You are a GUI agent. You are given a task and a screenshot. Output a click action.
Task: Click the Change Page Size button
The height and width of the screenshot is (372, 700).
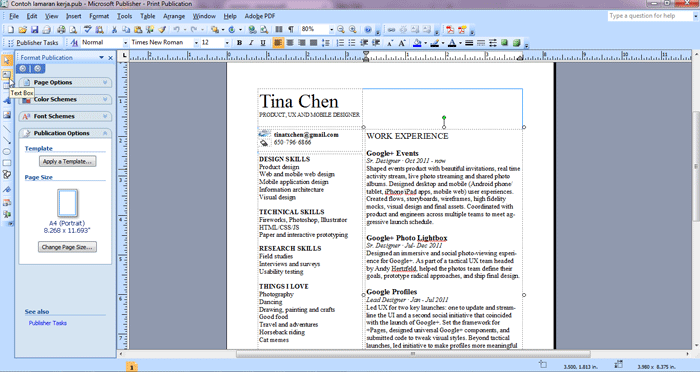pyautogui.click(x=67, y=247)
